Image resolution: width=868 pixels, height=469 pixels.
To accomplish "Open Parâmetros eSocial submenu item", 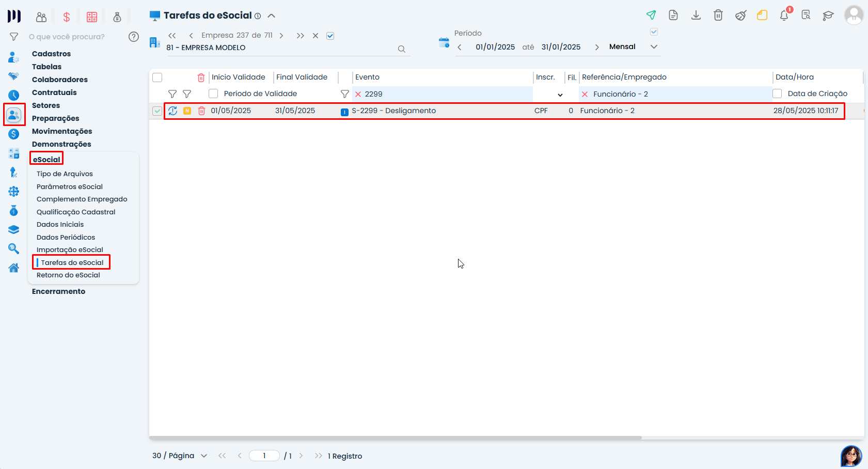I will pos(70,186).
